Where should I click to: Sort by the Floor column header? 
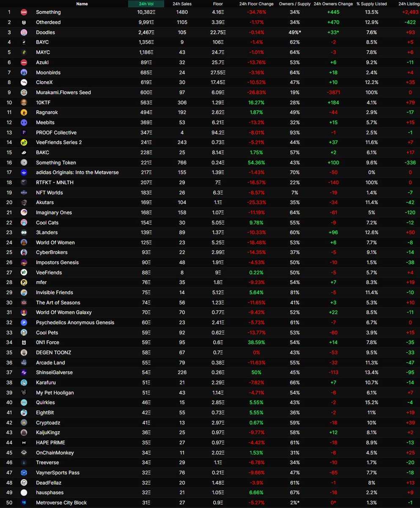[218, 4]
